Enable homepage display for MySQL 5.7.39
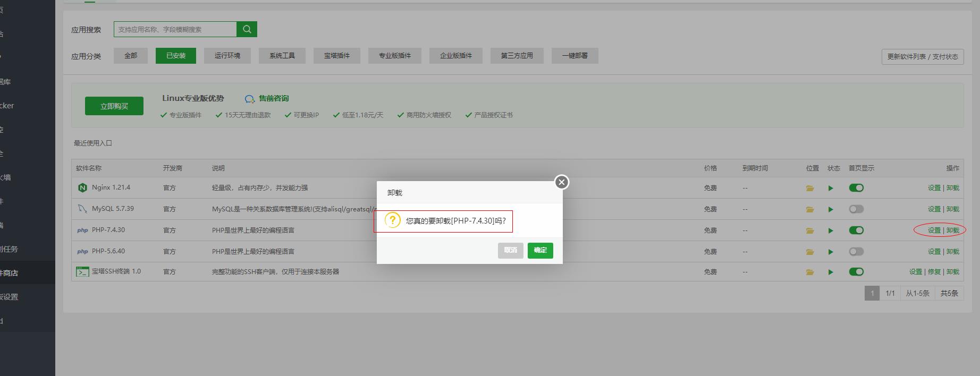 (856, 209)
